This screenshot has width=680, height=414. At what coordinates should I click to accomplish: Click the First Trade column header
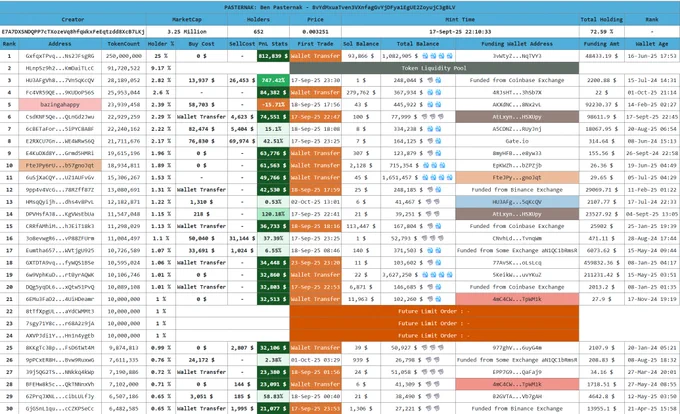tap(315, 44)
